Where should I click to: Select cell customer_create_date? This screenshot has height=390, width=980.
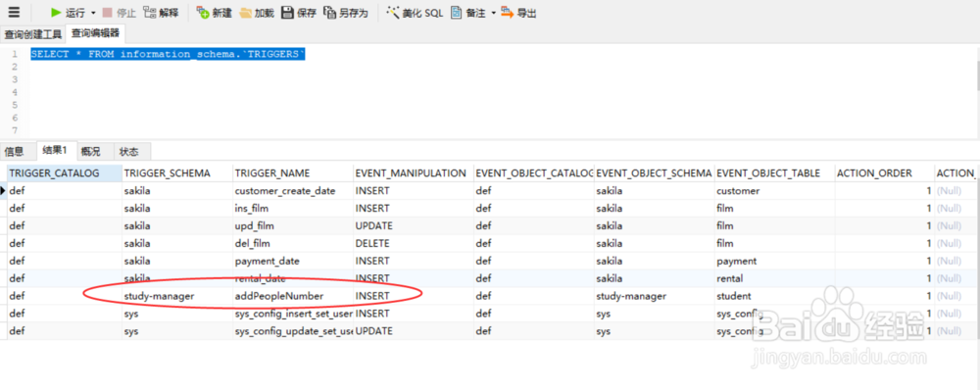click(292, 191)
